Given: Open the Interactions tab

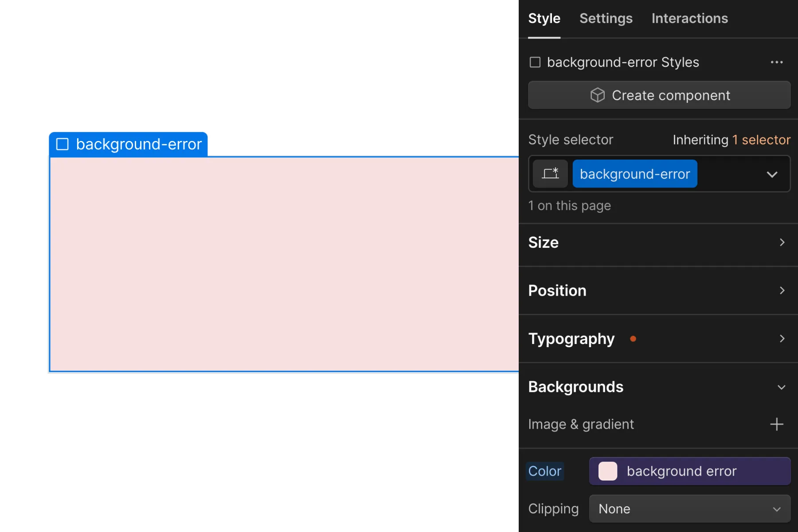Looking at the screenshot, I should [x=689, y=19].
